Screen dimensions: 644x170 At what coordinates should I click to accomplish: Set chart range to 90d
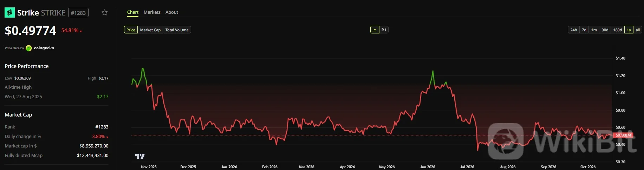tap(605, 30)
